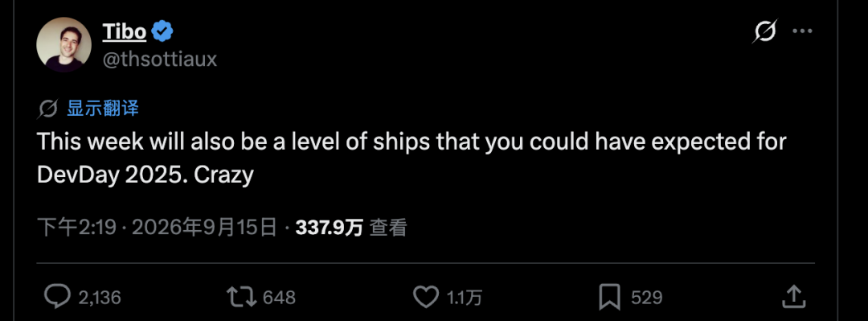868x321 pixels.
Task: Click the 查看 views label
Action: (x=388, y=228)
